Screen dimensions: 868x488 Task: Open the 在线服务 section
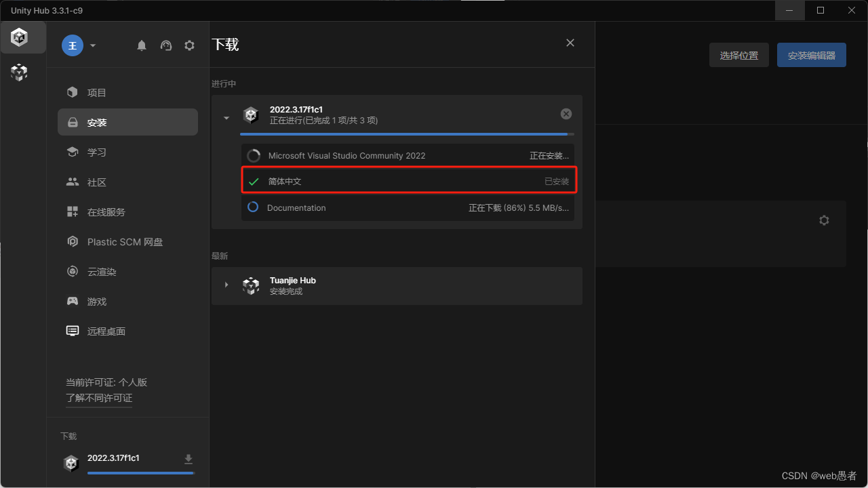click(128, 211)
